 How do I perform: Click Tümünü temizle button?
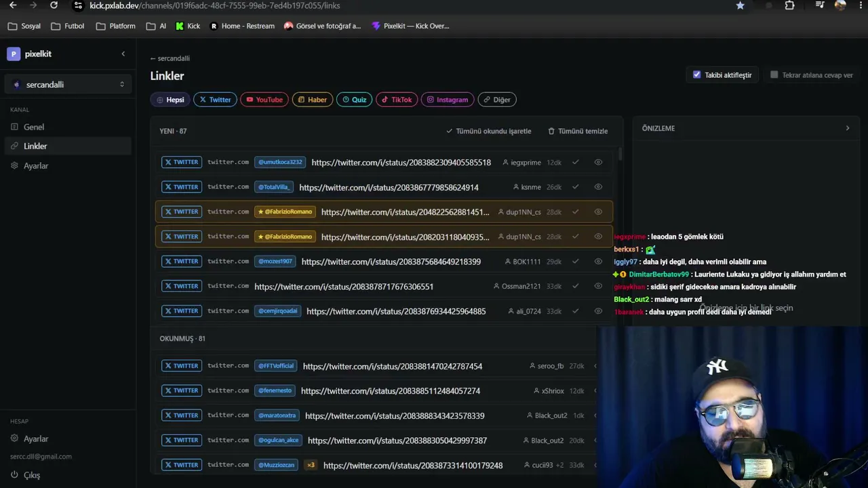578,131
